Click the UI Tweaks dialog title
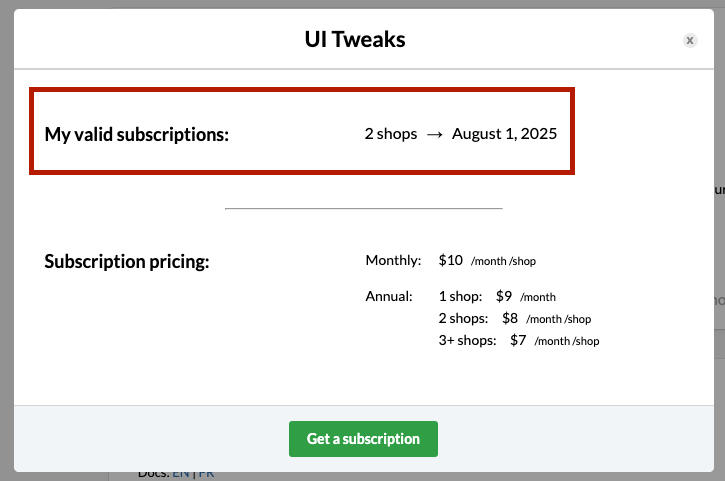The image size is (725, 481). pyautogui.click(x=355, y=39)
